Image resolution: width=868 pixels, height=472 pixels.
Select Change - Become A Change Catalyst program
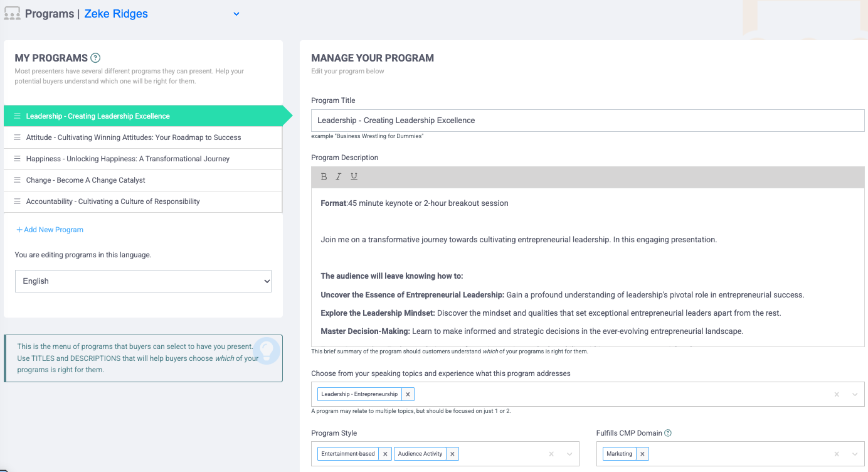pyautogui.click(x=143, y=180)
